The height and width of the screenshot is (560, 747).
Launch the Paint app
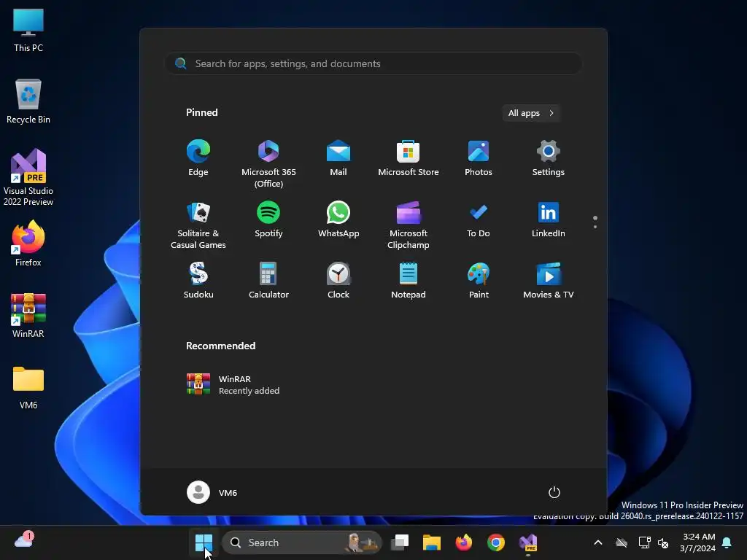pos(479,281)
